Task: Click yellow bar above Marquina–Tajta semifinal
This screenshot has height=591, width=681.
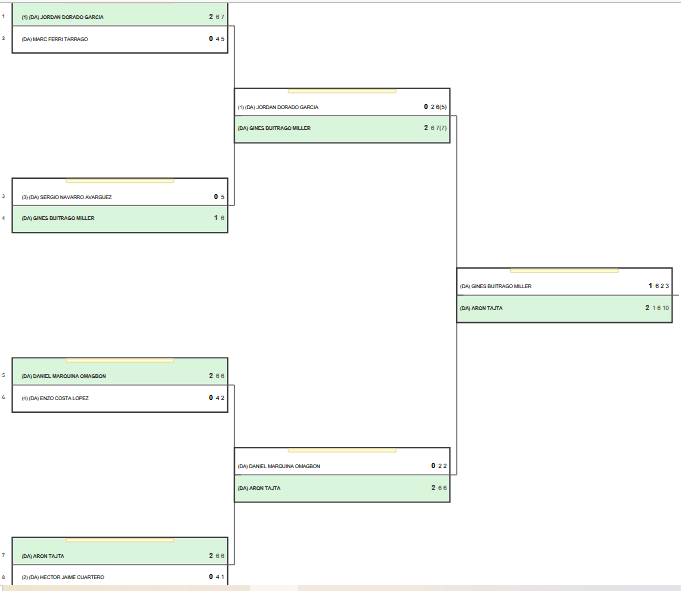Action: pos(342,450)
